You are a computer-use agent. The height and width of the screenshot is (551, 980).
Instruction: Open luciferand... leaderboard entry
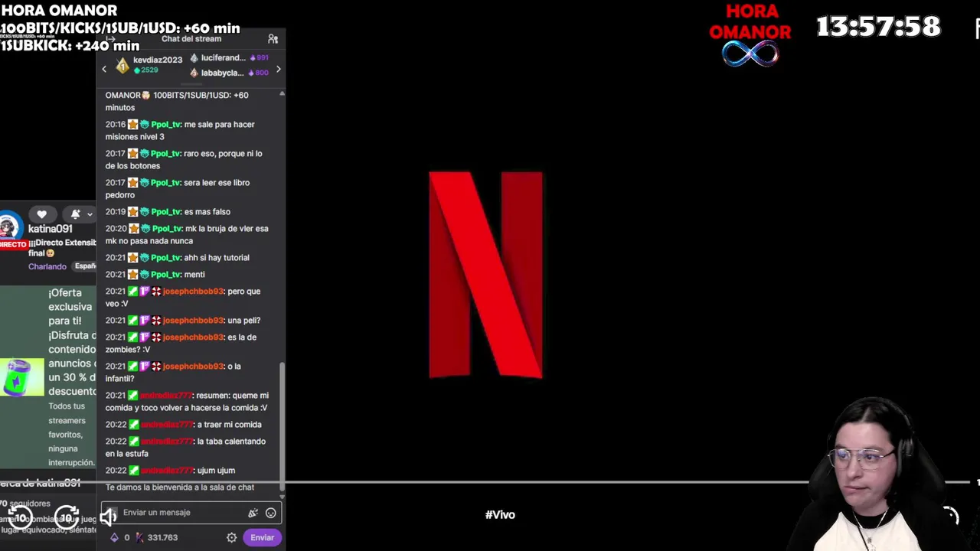point(229,58)
